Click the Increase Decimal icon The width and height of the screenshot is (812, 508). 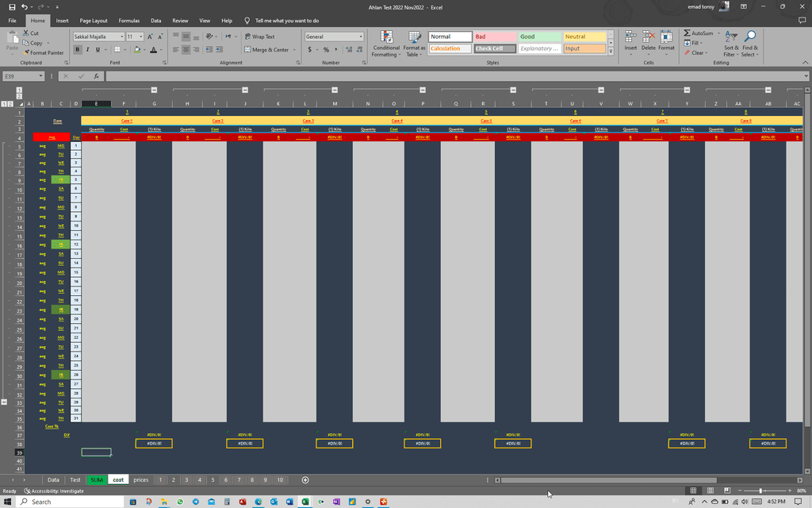(x=349, y=50)
